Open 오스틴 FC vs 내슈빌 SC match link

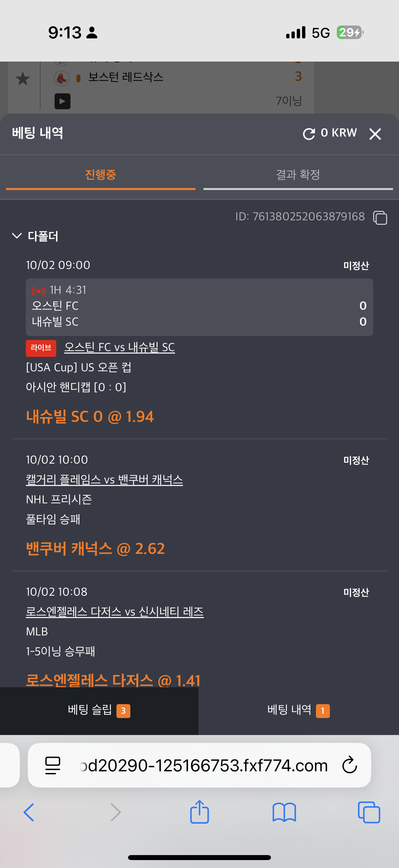tap(119, 347)
